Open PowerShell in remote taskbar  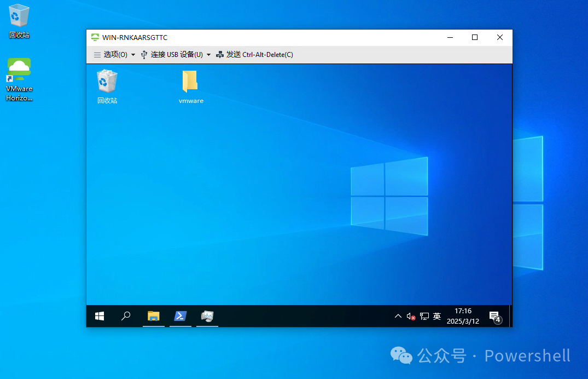click(x=181, y=316)
